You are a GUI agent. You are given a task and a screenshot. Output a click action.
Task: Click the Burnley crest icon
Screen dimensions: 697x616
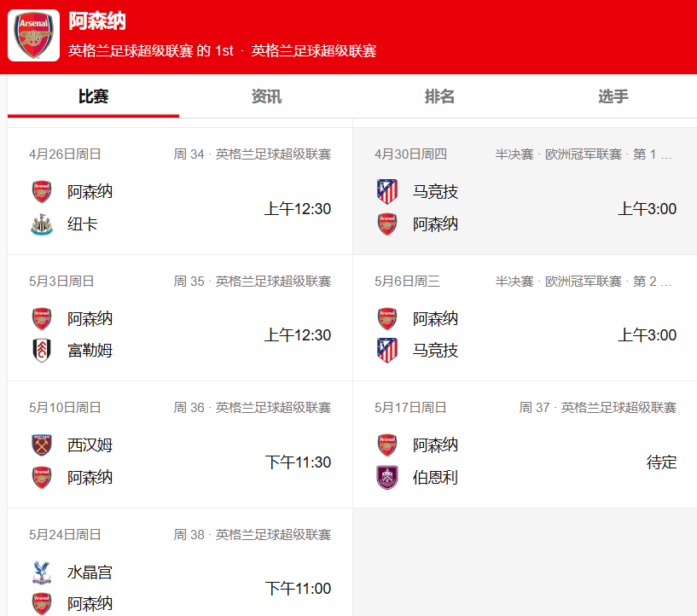(387, 478)
